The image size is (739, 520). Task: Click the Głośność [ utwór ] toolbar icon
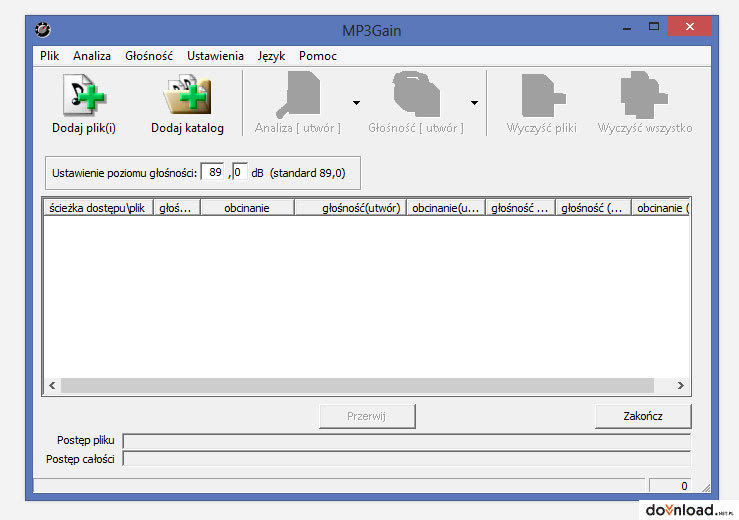(416, 94)
